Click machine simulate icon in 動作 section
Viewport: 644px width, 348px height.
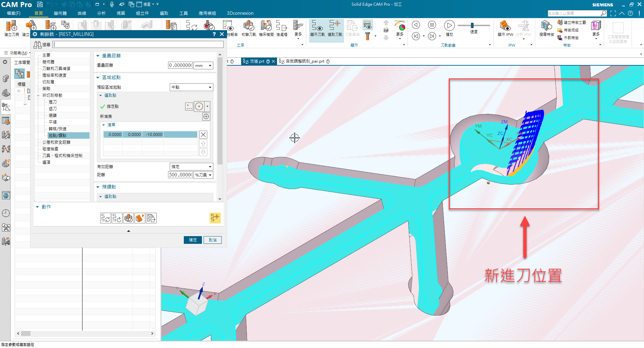(140, 218)
